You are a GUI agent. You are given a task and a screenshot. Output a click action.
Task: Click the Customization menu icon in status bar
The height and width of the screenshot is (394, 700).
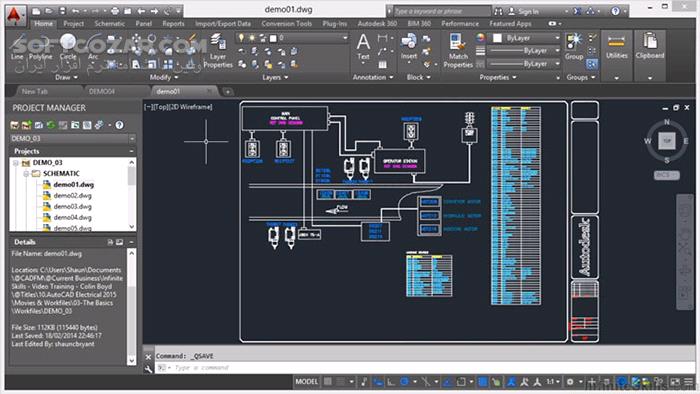pyautogui.click(x=689, y=382)
